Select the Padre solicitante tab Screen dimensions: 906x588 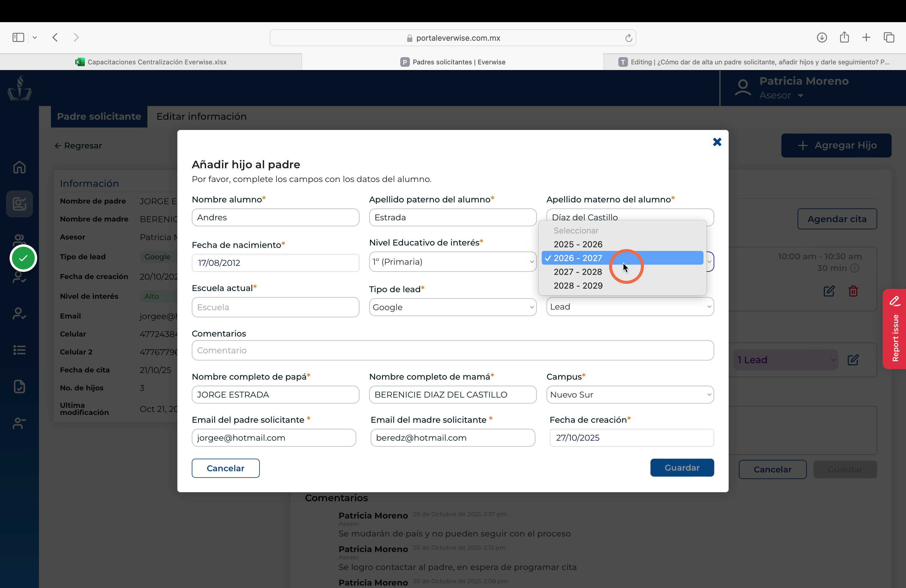tap(99, 116)
